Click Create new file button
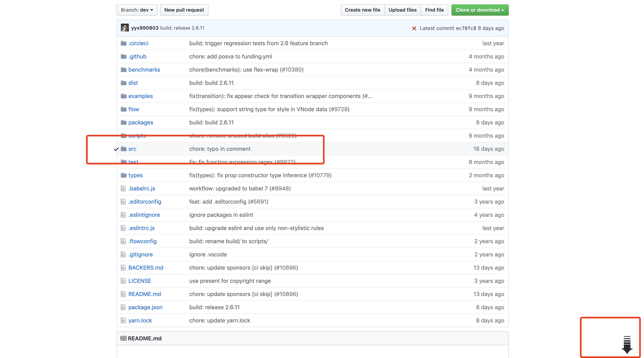Screen dimensions: 644x358 [362, 10]
